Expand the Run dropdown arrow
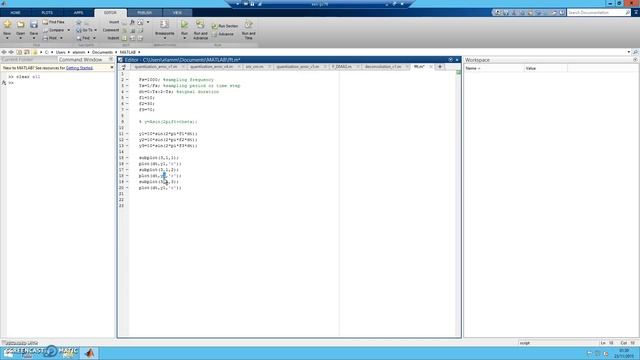The height and width of the screenshot is (360, 640). tap(184, 38)
